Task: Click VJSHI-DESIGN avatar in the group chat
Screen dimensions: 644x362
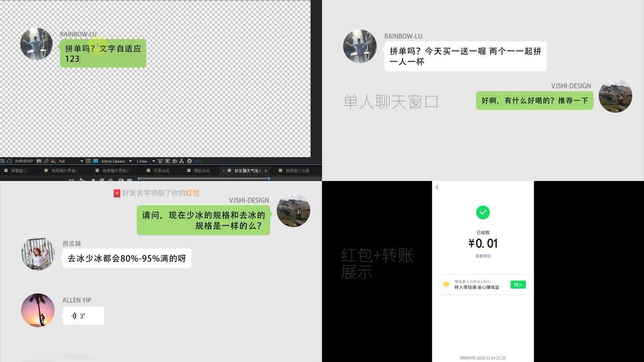Action: click(x=293, y=210)
